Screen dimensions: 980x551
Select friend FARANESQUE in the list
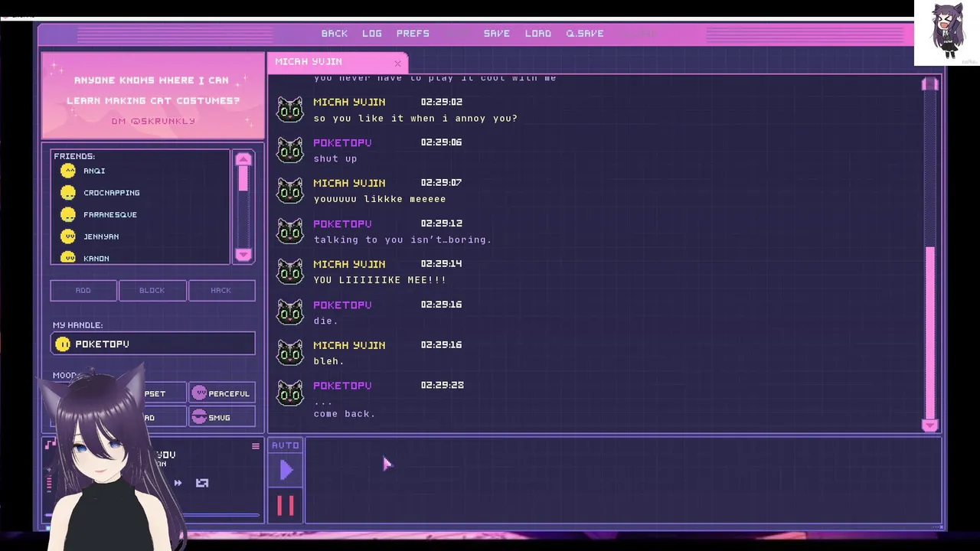click(110, 214)
